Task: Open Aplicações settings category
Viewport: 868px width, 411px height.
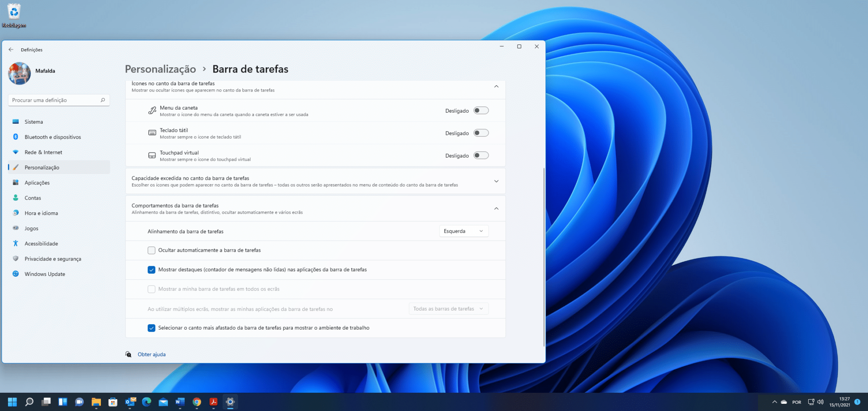Action: point(59,183)
